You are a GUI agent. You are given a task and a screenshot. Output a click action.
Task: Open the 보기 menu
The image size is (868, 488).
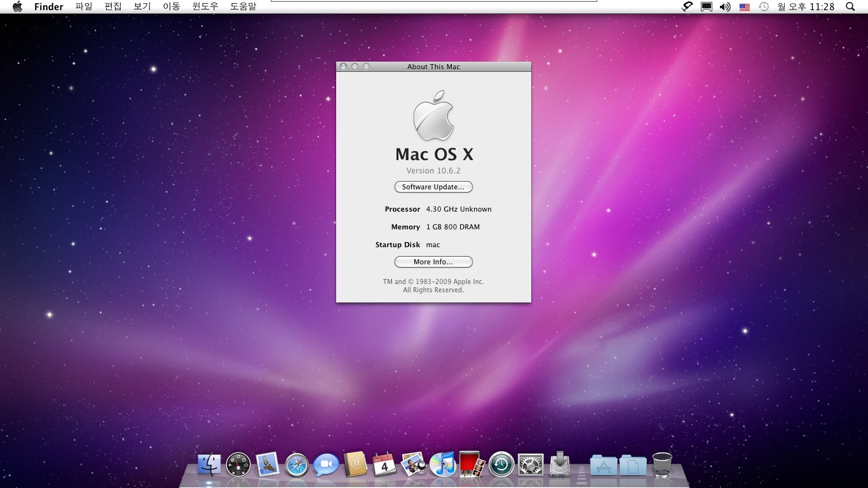(142, 6)
